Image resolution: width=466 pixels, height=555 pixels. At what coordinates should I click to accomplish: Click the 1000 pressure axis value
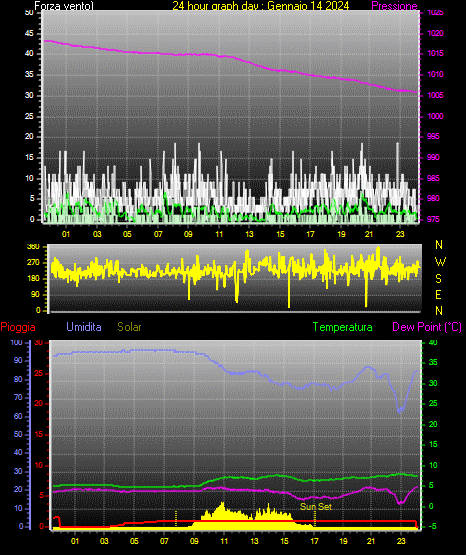coord(435,116)
